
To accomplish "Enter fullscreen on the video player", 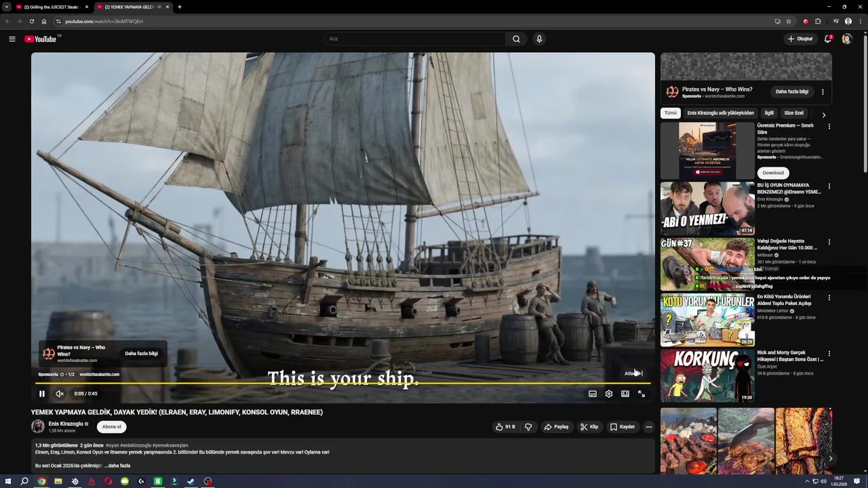I will point(642,394).
